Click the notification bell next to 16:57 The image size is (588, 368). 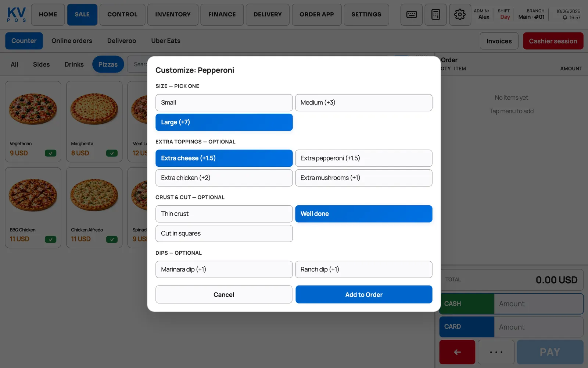click(x=565, y=18)
